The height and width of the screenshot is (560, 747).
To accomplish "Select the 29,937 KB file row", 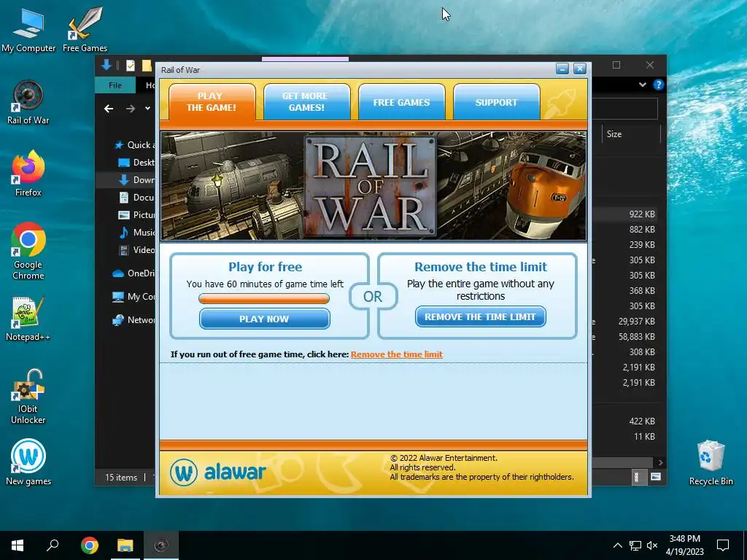I will (627, 322).
